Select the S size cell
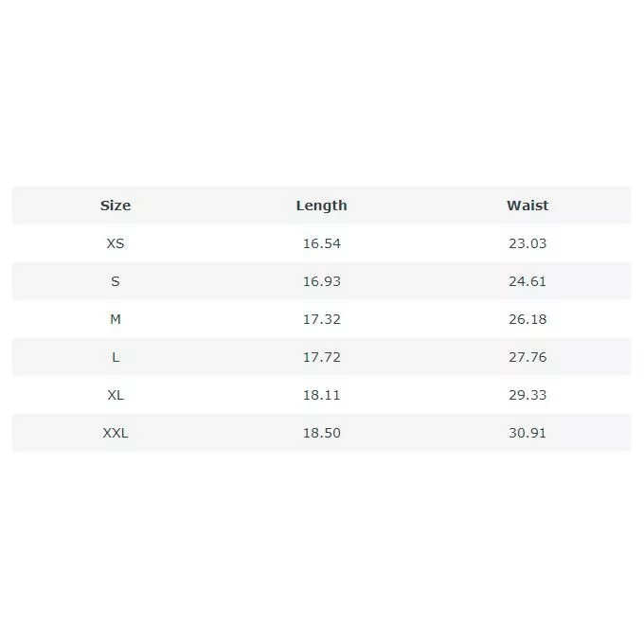The height and width of the screenshot is (644, 644). point(116,281)
